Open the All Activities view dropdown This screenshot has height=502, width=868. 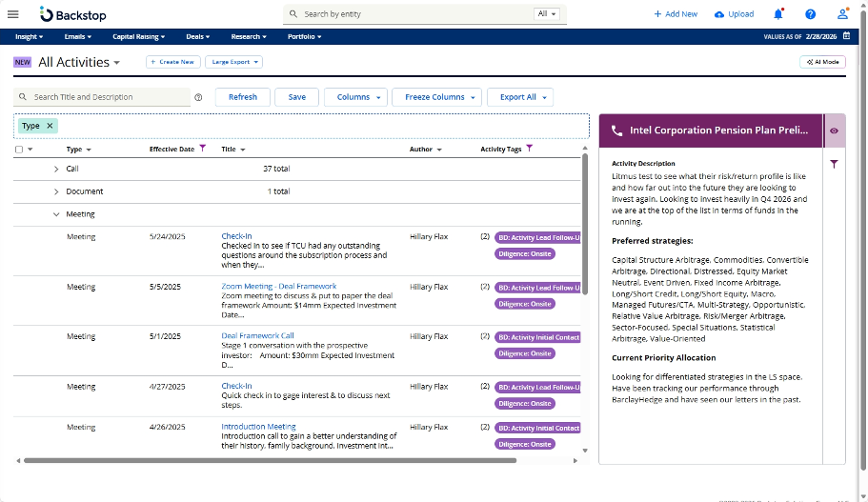[x=117, y=63]
